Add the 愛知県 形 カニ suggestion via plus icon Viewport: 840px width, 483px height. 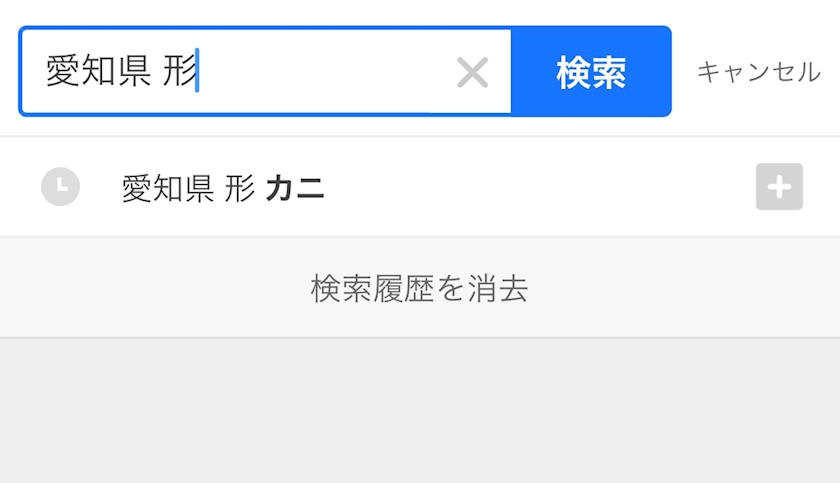[779, 186]
